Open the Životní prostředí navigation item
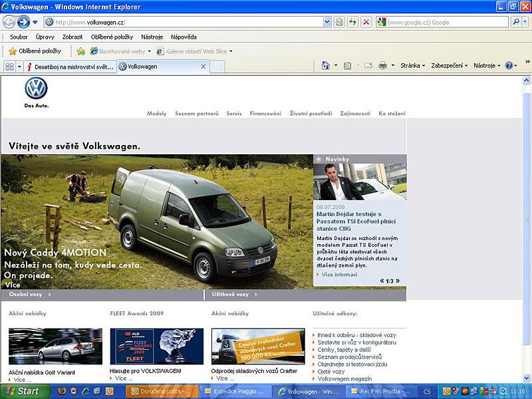532x399 pixels. pyautogui.click(x=311, y=113)
